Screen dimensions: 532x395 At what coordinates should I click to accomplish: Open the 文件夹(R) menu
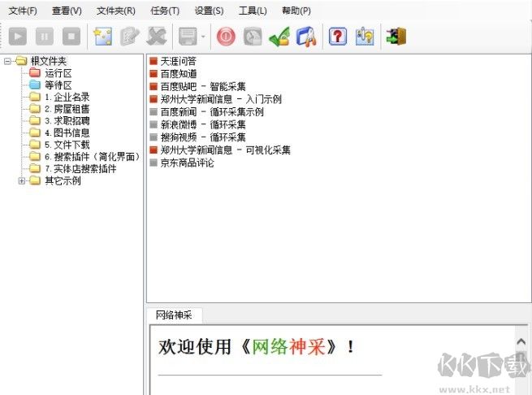pyautogui.click(x=116, y=11)
